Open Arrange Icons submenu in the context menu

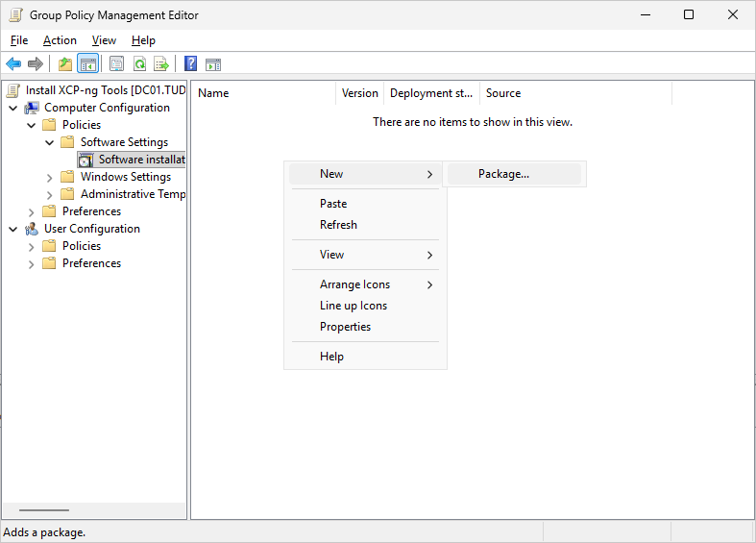(x=365, y=284)
